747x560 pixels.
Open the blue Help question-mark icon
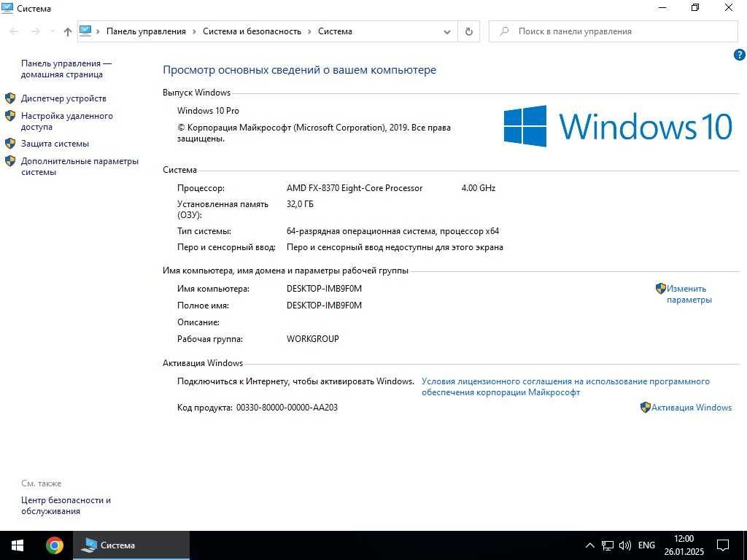tap(740, 55)
